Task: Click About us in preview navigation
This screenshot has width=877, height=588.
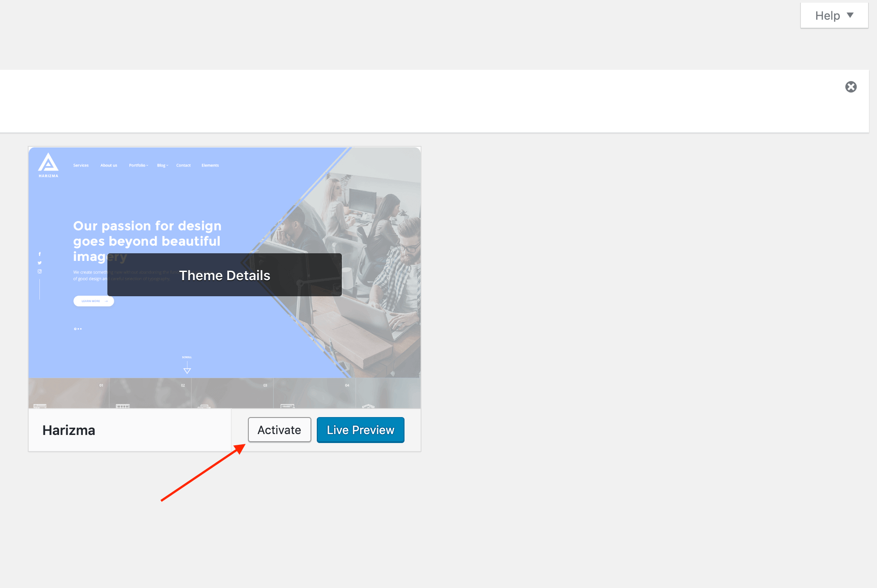Action: 109,166
